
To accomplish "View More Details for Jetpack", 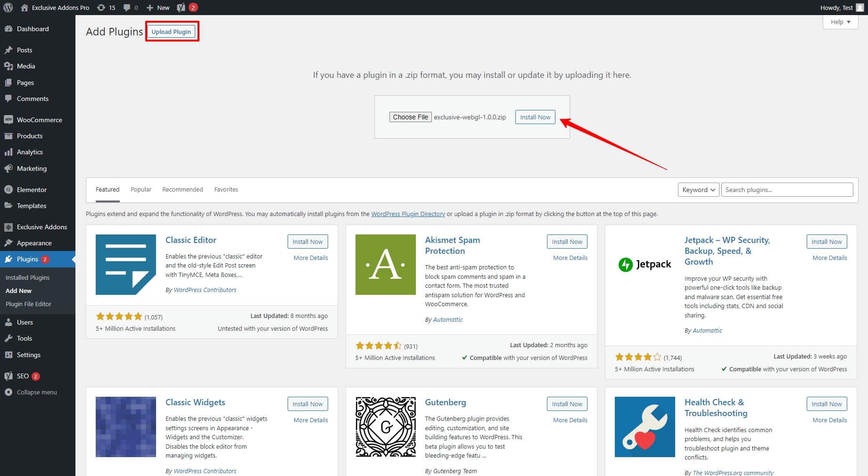I will point(830,258).
